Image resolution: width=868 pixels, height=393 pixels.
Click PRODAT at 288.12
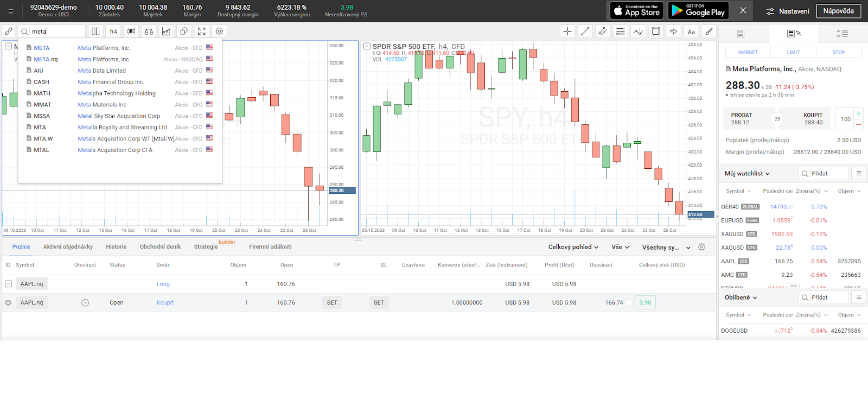coord(748,119)
